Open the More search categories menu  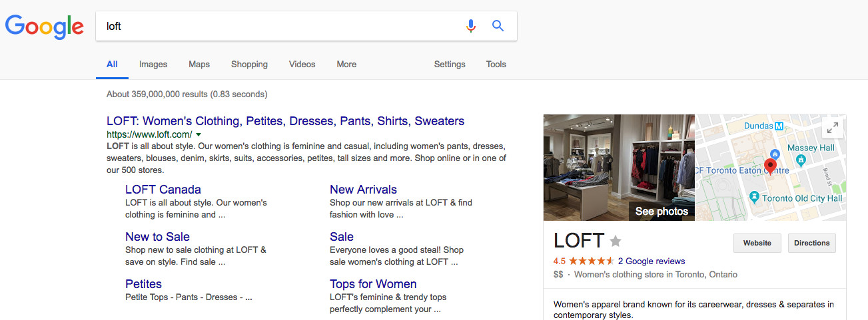346,65
